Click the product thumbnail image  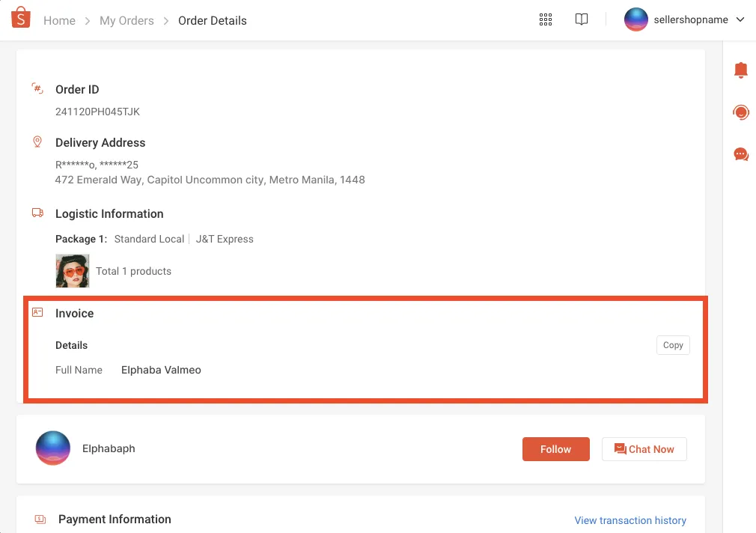click(73, 271)
